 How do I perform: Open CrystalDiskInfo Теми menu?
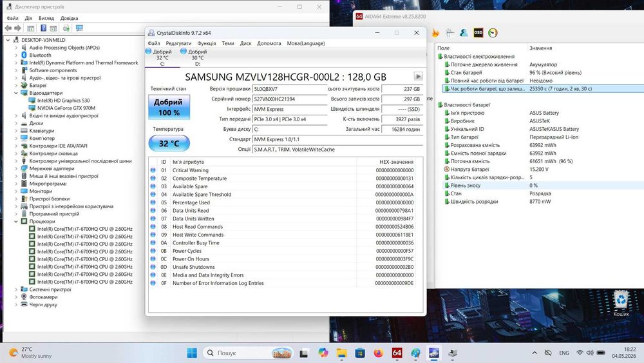point(227,43)
